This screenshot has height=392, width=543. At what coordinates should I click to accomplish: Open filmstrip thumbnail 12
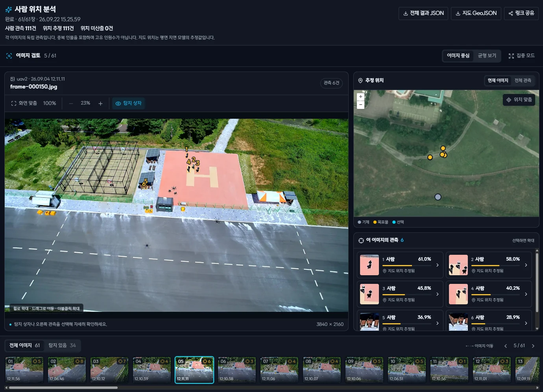pyautogui.click(x=492, y=370)
